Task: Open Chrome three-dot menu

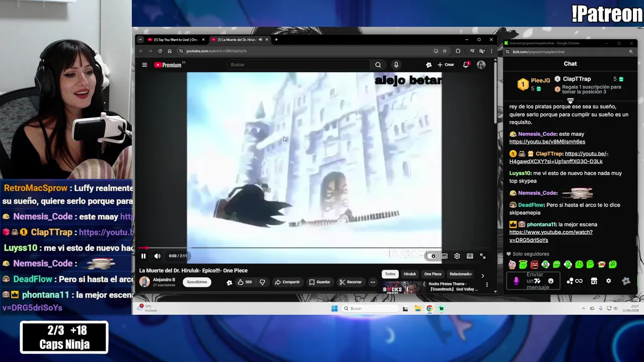Action: pyautogui.click(x=491, y=51)
